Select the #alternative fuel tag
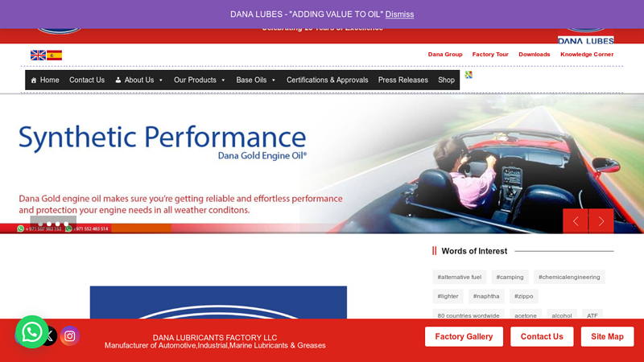Screen dimensions: 644x362 click(x=459, y=277)
